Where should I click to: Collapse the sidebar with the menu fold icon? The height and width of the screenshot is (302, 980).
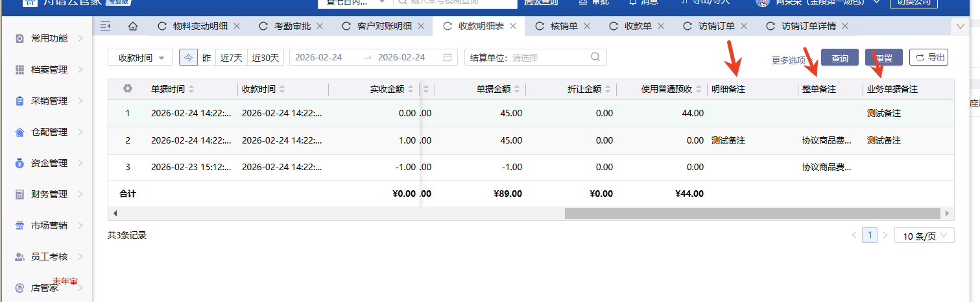[106, 27]
